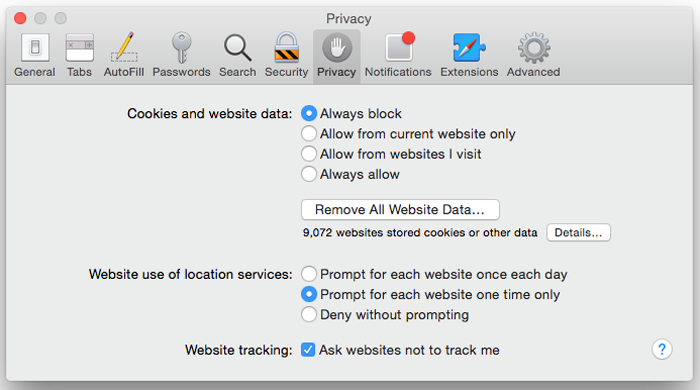The height and width of the screenshot is (390, 700).
Task: Open the Extensions puzzle icon
Action: (x=469, y=47)
